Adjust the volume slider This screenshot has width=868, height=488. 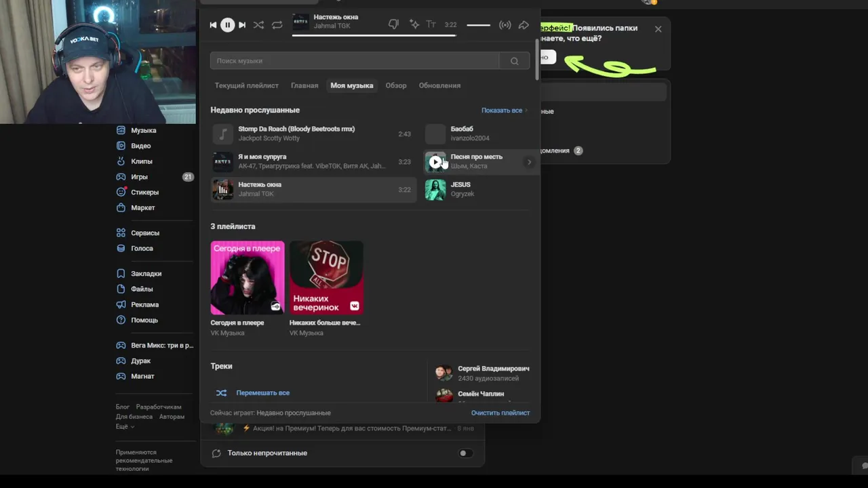click(x=478, y=25)
